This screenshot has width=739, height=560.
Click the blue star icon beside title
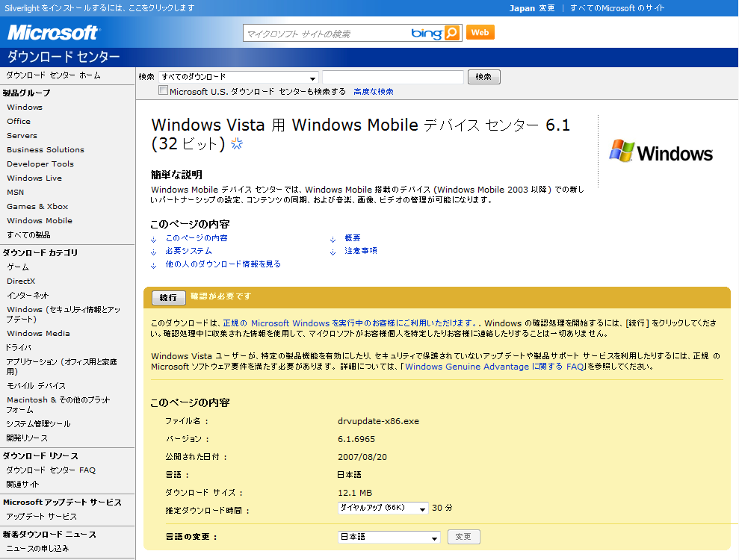pyautogui.click(x=237, y=143)
